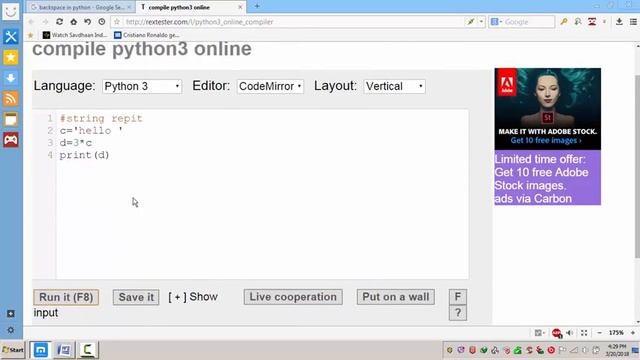Click the code line d=3*c

(76, 143)
